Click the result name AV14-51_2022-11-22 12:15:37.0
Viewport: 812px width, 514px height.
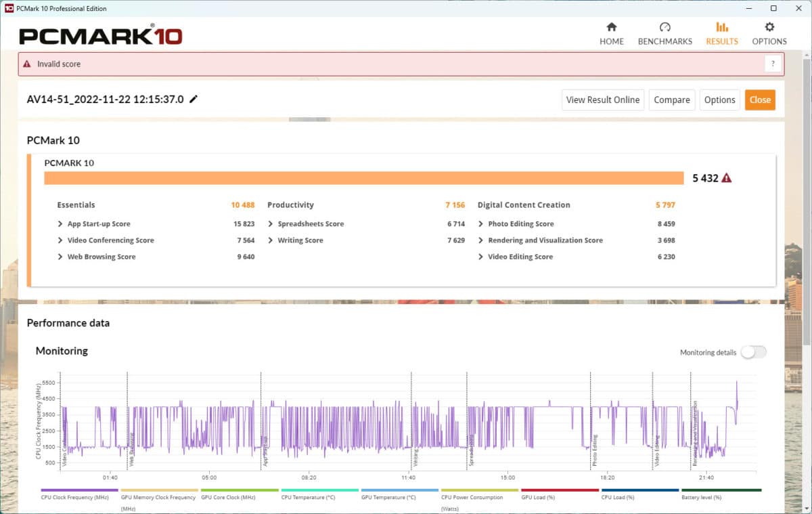coord(105,99)
